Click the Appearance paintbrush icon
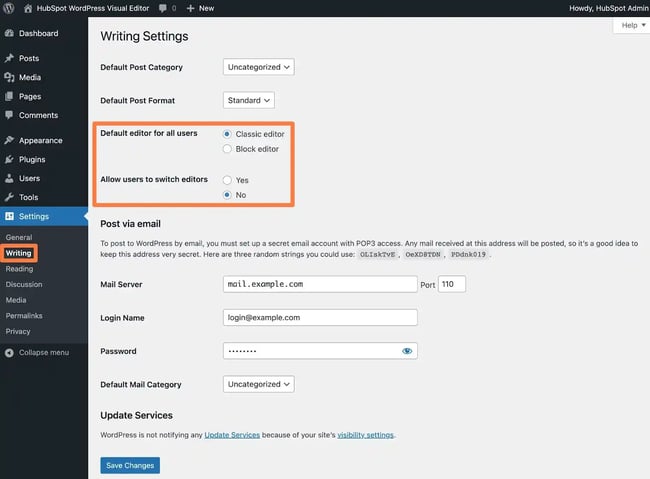The width and height of the screenshot is (650, 479). [9, 140]
